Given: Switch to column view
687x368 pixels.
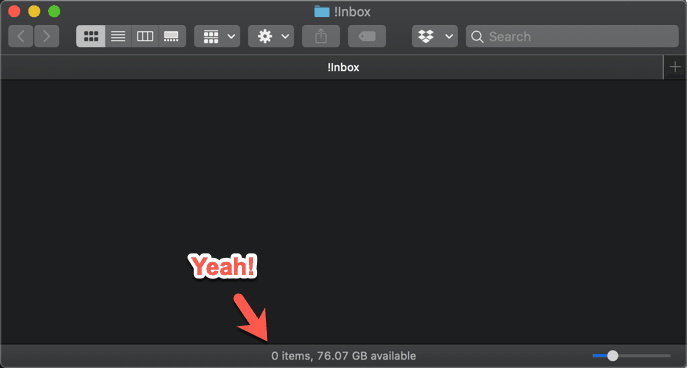Looking at the screenshot, I should 145,36.
